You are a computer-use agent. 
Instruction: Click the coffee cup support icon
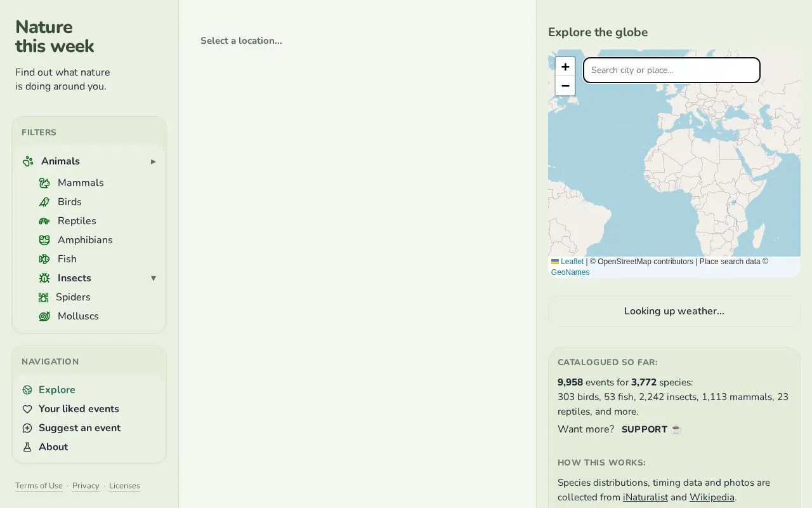676,429
